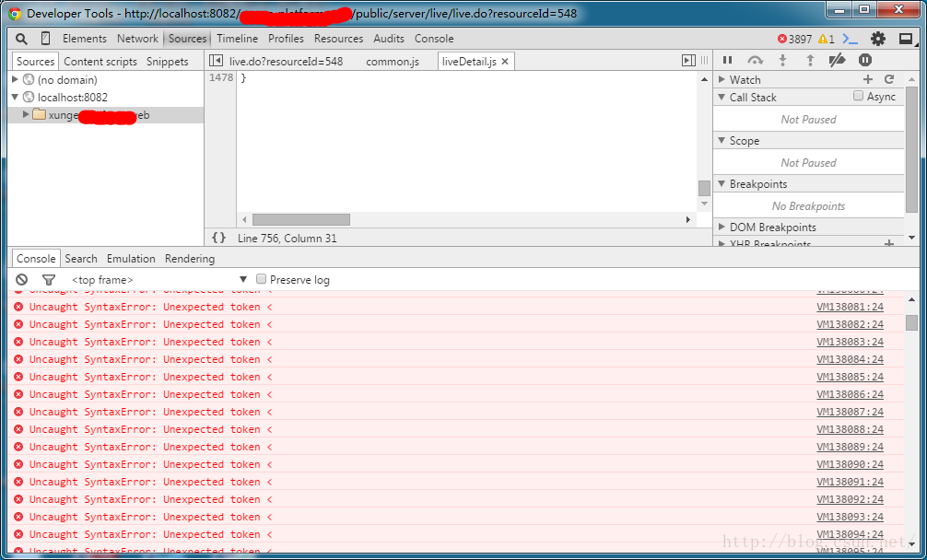Enable Preserve log checkbox
This screenshot has height=560, width=927.
point(262,279)
